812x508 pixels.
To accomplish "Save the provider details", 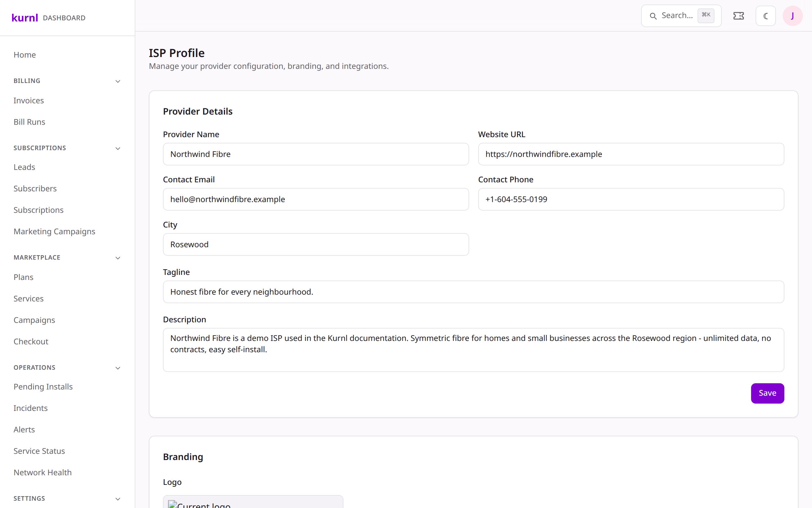I will 767,393.
